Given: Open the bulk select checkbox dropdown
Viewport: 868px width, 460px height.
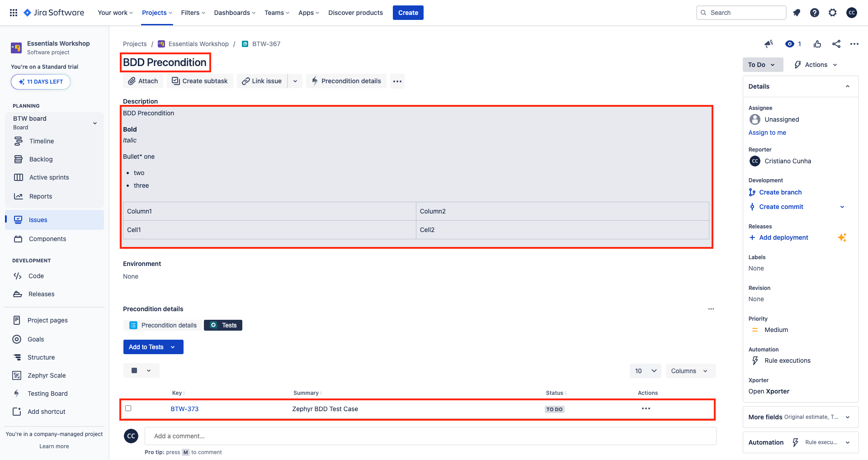Looking at the screenshot, I should (141, 370).
